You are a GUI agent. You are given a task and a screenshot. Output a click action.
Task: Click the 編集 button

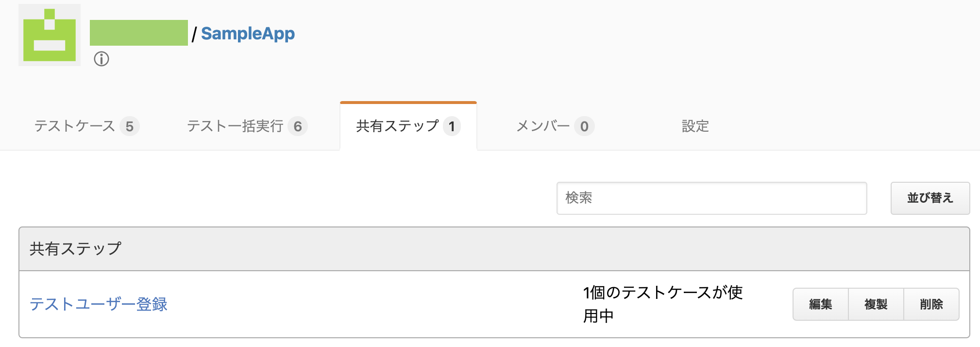(x=821, y=304)
